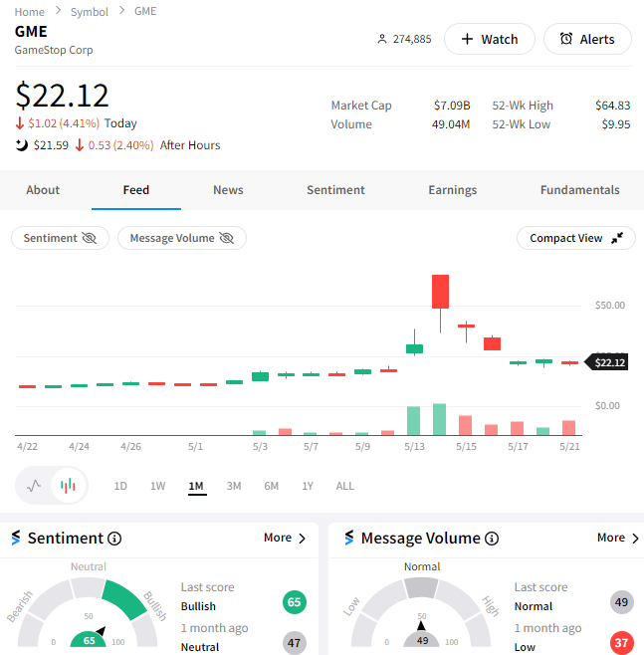The height and width of the screenshot is (655, 644).
Task: Switch to the News tab
Action: (x=228, y=190)
